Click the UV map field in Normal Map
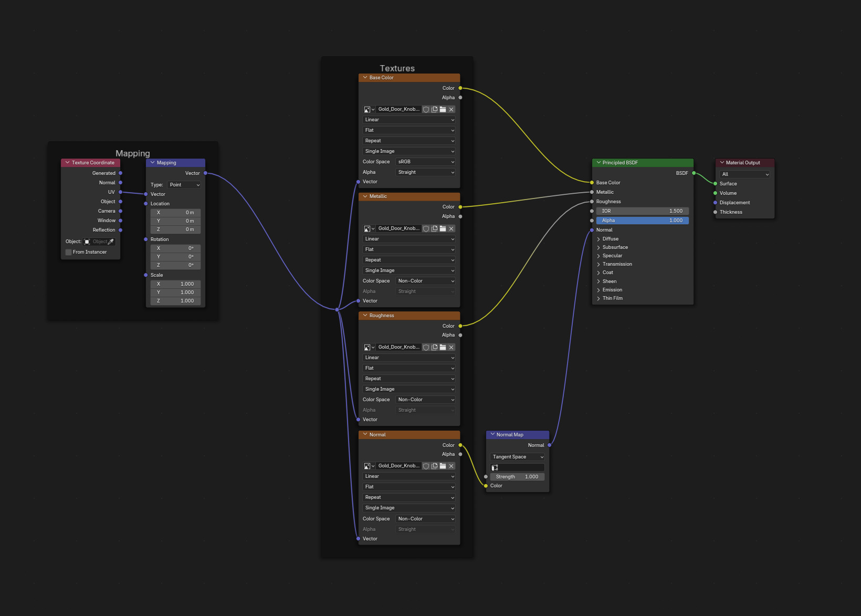The width and height of the screenshot is (861, 616). [518, 468]
